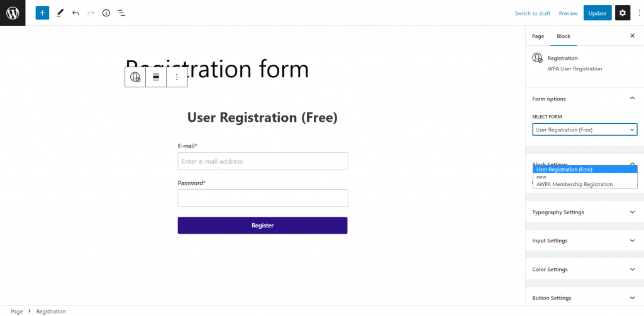Switch to the Page tab
Image resolution: width=644 pixels, height=316 pixels.
pyautogui.click(x=538, y=36)
